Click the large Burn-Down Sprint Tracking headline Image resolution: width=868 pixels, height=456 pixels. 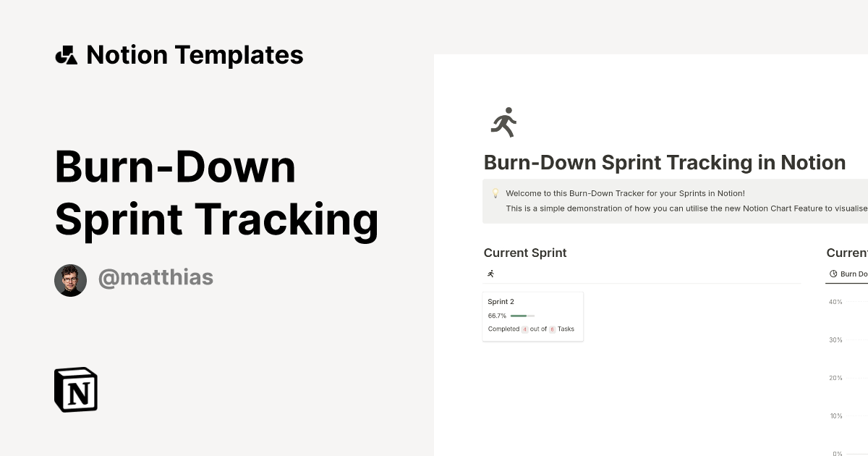[216, 193]
